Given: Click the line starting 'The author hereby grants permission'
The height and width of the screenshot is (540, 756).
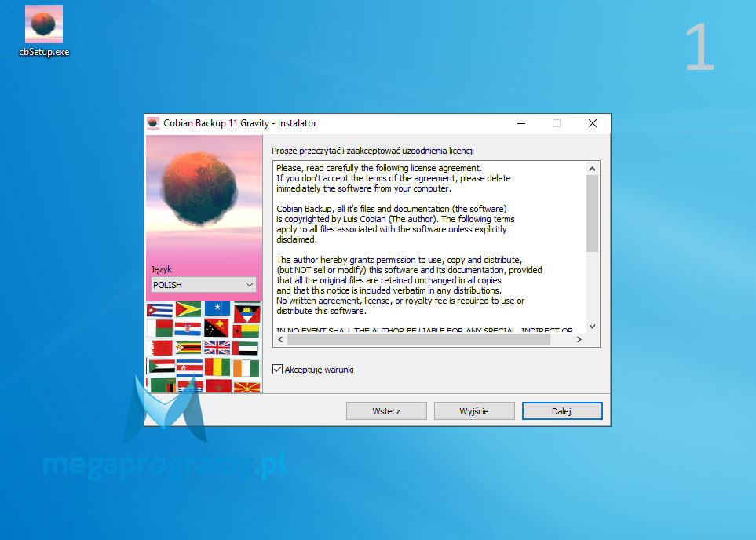Looking at the screenshot, I should (400, 259).
